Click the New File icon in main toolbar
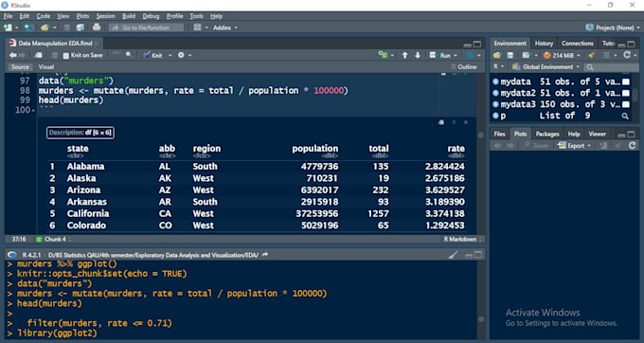Screen dimensions: 644x343 pyautogui.click(x=8, y=27)
